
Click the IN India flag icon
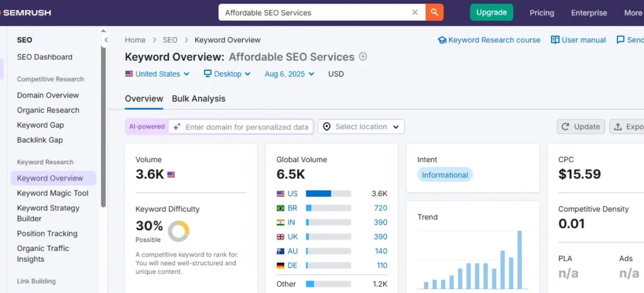pyautogui.click(x=280, y=223)
